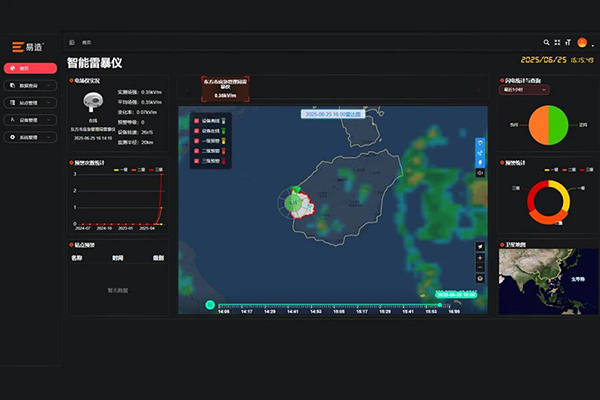600x400 pixels.
Task: Open the 系统管理 sidebar menu
Action: pyautogui.click(x=30, y=137)
